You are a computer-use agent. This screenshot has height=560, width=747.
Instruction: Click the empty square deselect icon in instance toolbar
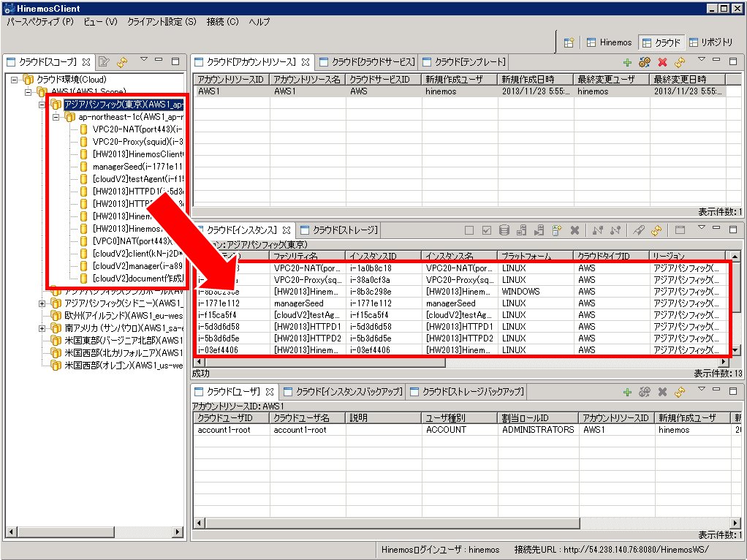pos(469,231)
